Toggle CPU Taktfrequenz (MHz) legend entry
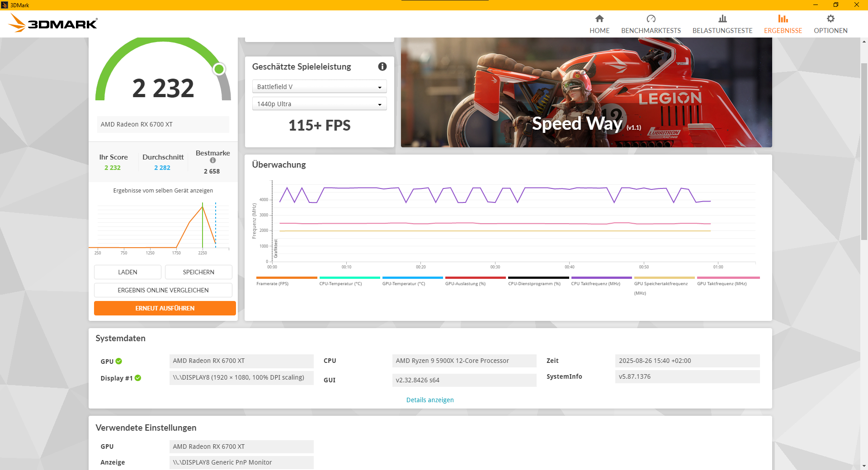 click(601, 281)
